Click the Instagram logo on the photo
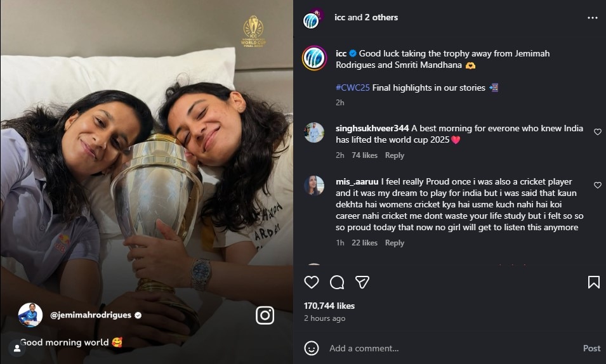 tap(265, 315)
